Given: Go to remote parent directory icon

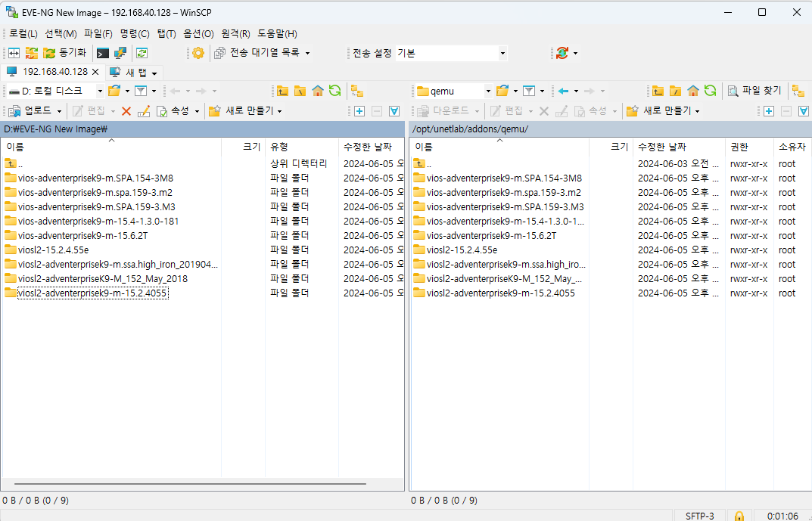Looking at the screenshot, I should coord(658,91).
